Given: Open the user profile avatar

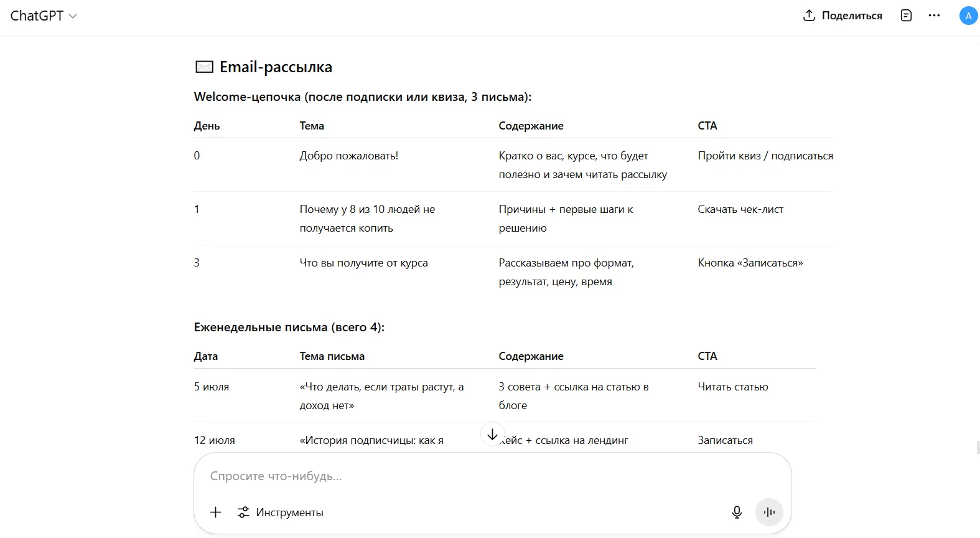Looking at the screenshot, I should point(968,16).
